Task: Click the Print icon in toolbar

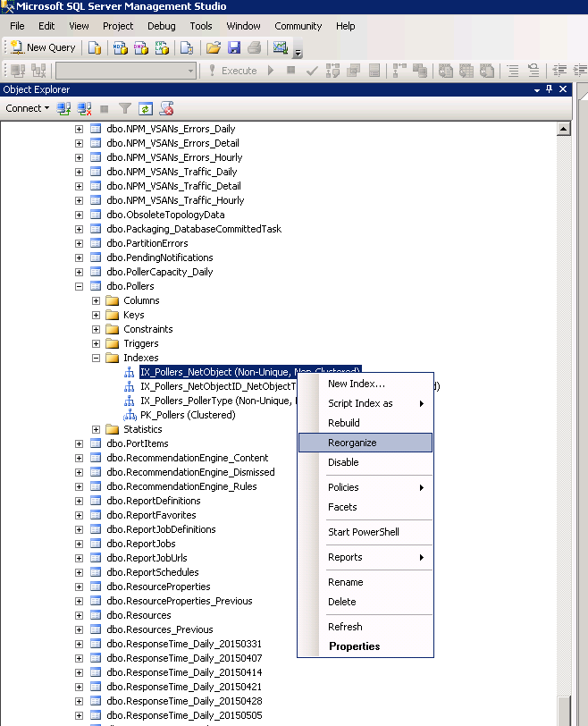Action: 254,47
